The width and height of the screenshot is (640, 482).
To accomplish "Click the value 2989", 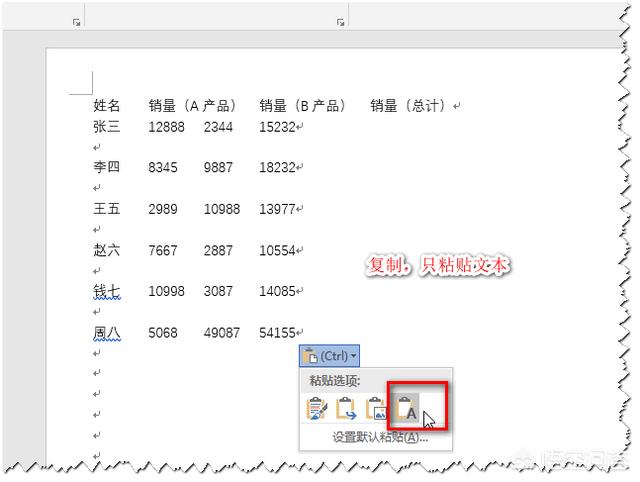I will click(x=162, y=209).
